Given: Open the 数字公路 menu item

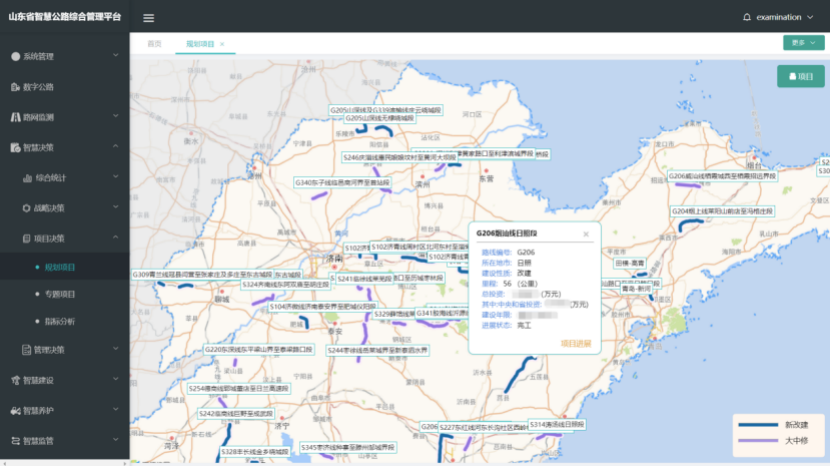Looking at the screenshot, I should point(65,87).
